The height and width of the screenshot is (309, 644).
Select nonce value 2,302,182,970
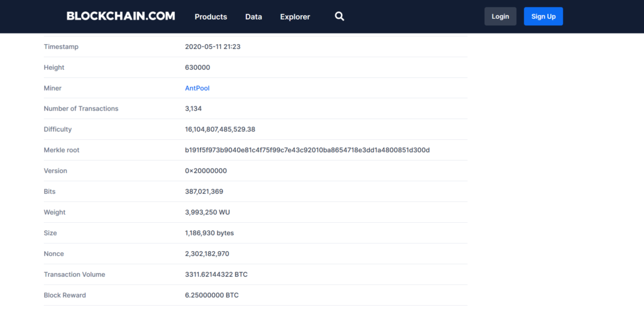click(x=207, y=254)
